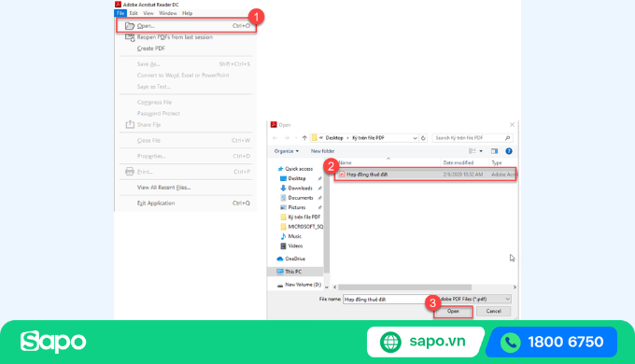Image resolution: width=635 pixels, height=364 pixels.
Task: Open the View menu
Action: pos(148,13)
